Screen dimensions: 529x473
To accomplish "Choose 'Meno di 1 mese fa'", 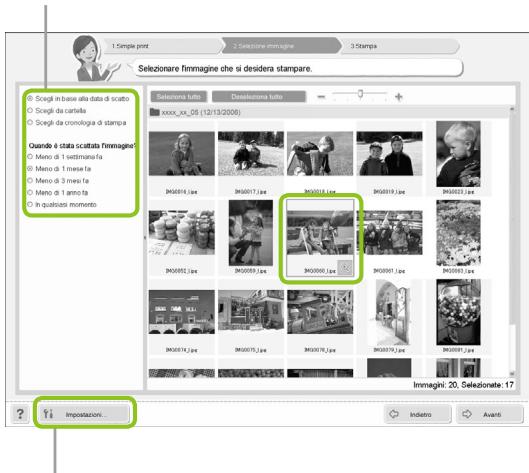I will pos(59,169).
